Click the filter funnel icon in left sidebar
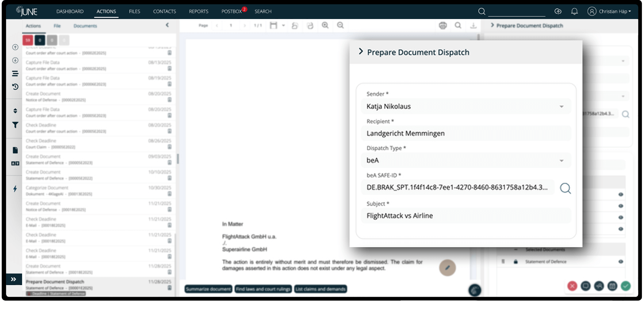This screenshot has width=644, height=321. click(x=15, y=125)
